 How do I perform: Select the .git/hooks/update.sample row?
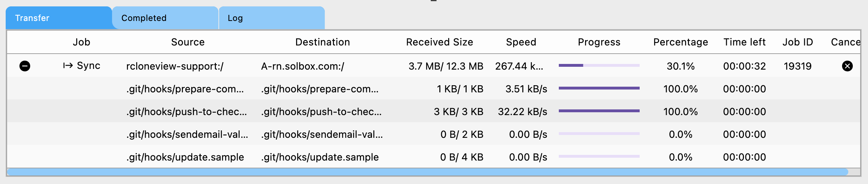pyautogui.click(x=185, y=157)
